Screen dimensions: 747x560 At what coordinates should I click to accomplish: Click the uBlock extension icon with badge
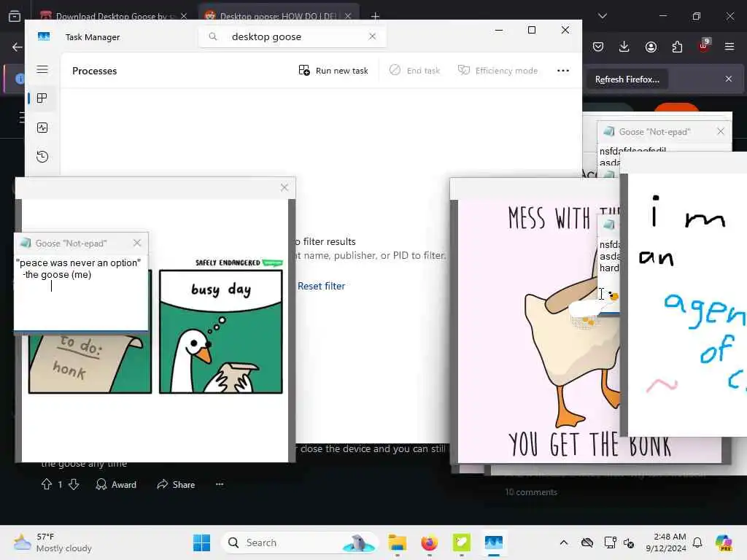[704, 46]
